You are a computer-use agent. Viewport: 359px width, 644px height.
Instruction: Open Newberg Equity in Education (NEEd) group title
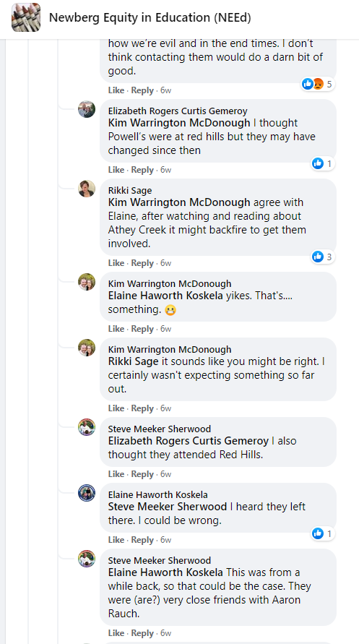point(150,17)
